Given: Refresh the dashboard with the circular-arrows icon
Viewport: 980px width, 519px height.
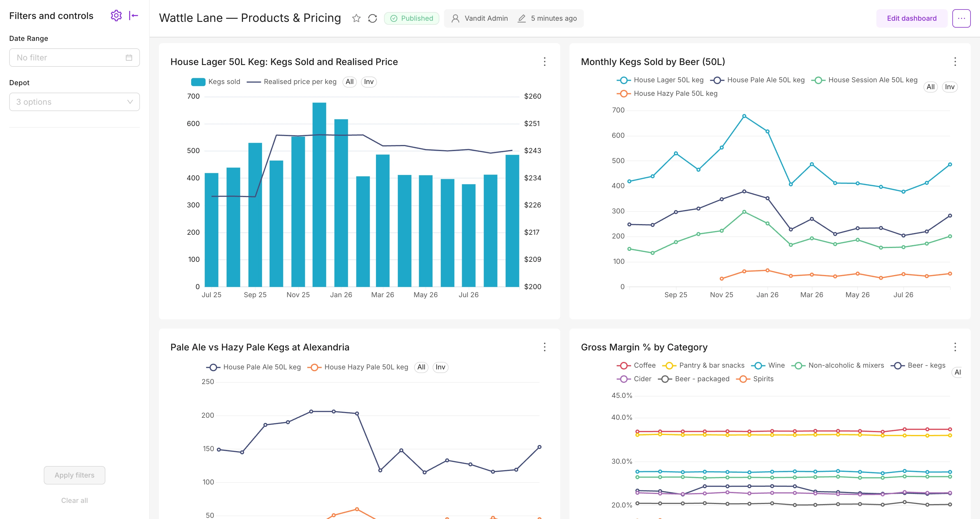Looking at the screenshot, I should click(373, 18).
